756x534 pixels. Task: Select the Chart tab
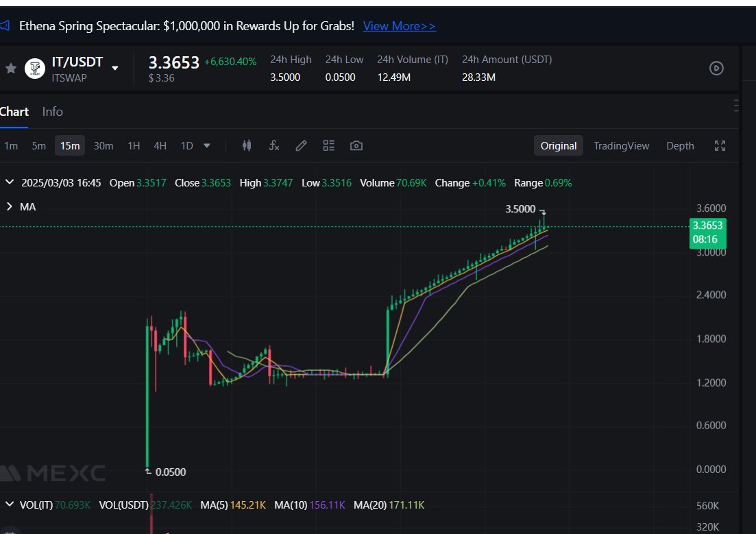coord(14,111)
